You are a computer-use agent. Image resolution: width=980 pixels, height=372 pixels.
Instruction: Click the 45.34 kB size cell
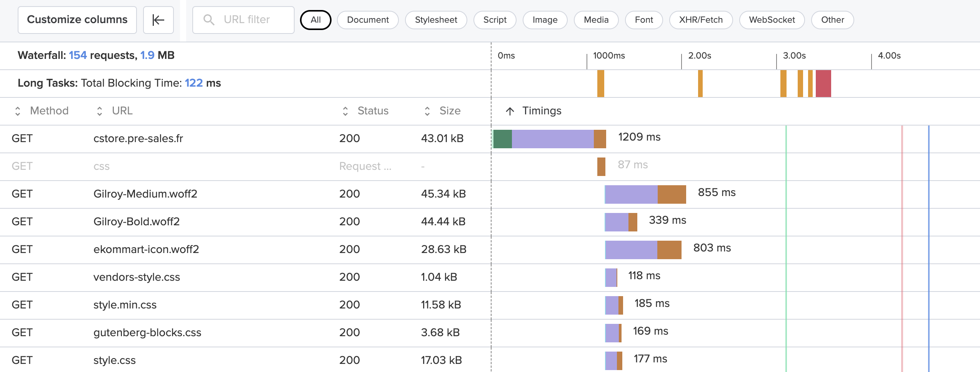443,194
